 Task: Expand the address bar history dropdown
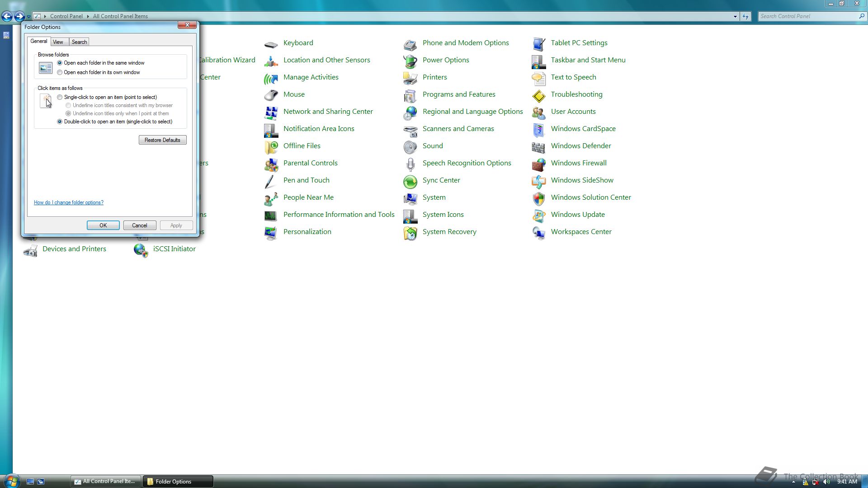coord(735,16)
